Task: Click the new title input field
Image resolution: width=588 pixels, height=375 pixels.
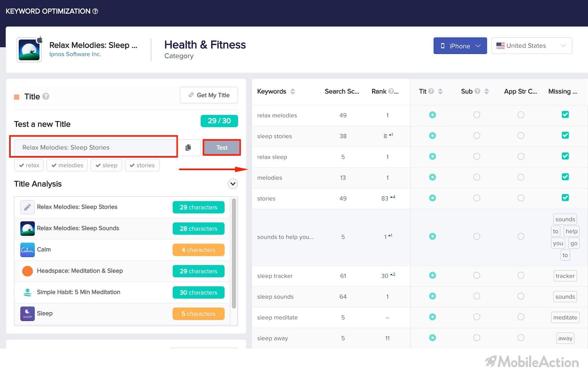Action: tap(96, 147)
